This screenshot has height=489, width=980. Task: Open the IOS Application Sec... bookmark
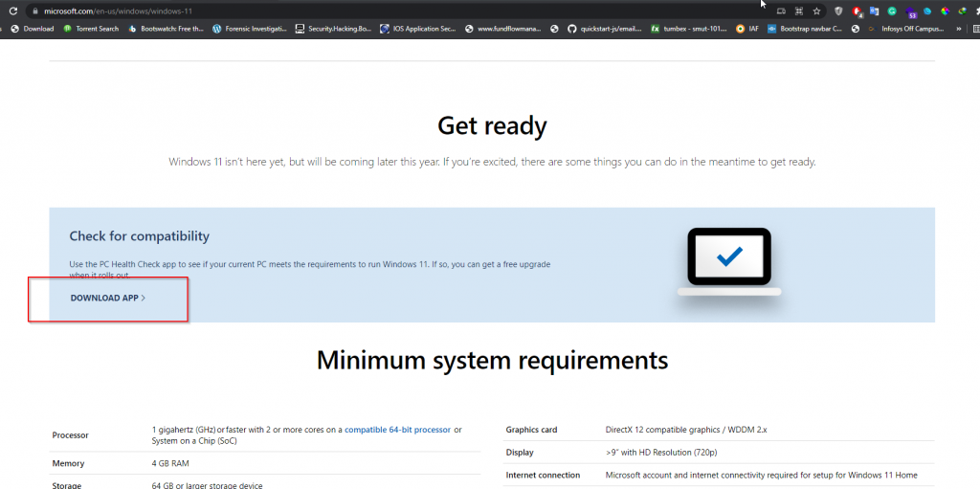tap(418, 29)
